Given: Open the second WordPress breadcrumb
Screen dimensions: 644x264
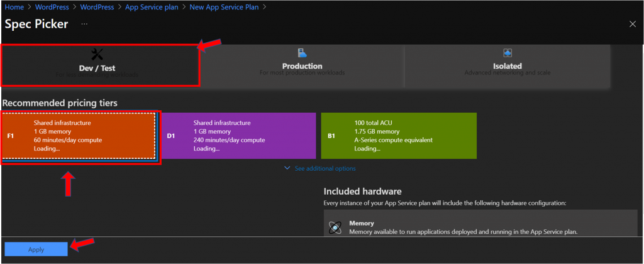Looking at the screenshot, I should [97, 7].
